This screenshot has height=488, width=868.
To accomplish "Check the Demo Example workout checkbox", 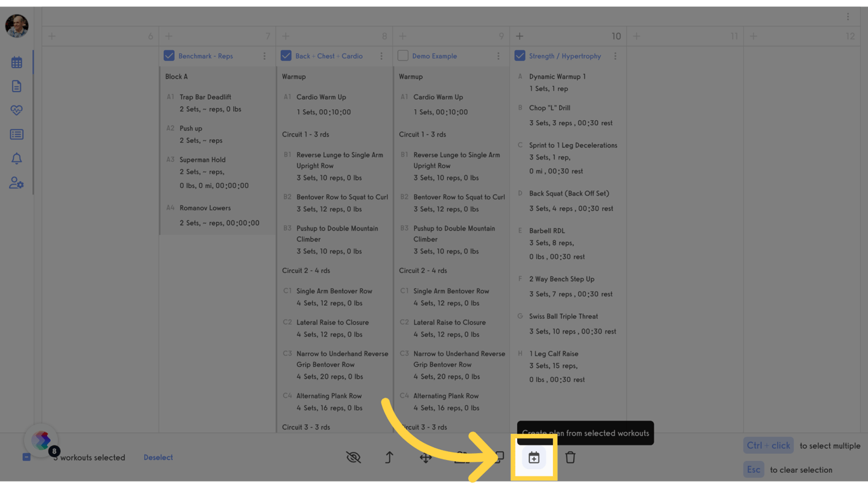I will 403,56.
